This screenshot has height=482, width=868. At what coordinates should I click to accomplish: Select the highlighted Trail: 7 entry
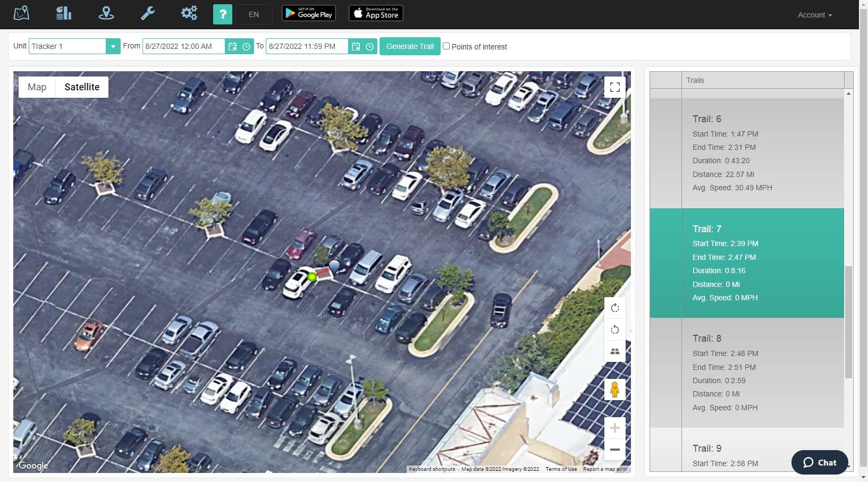click(x=747, y=263)
